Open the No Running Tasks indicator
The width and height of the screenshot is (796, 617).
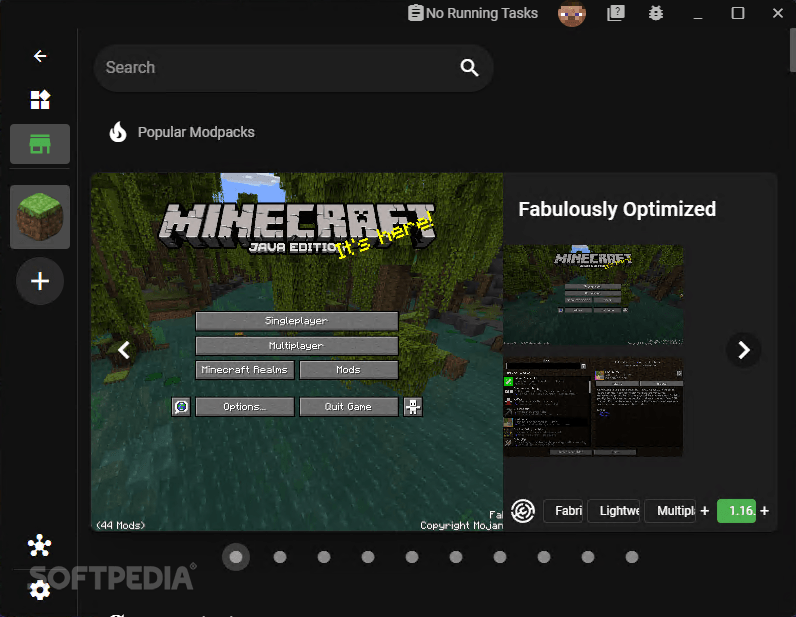tap(473, 13)
